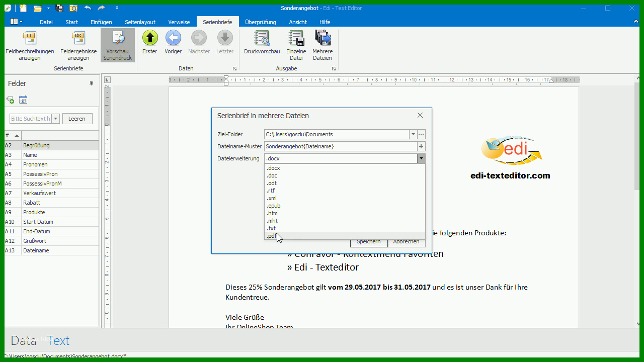
Task: Click the redo arrow in title bar
Action: (101, 8)
